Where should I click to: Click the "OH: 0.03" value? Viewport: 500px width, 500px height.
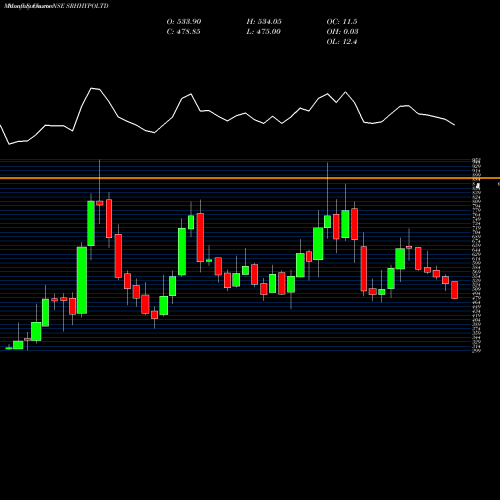[x=342, y=32]
